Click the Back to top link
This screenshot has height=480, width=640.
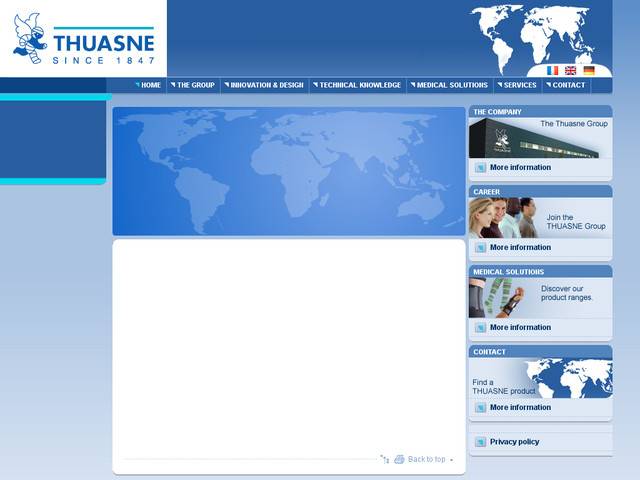[427, 459]
